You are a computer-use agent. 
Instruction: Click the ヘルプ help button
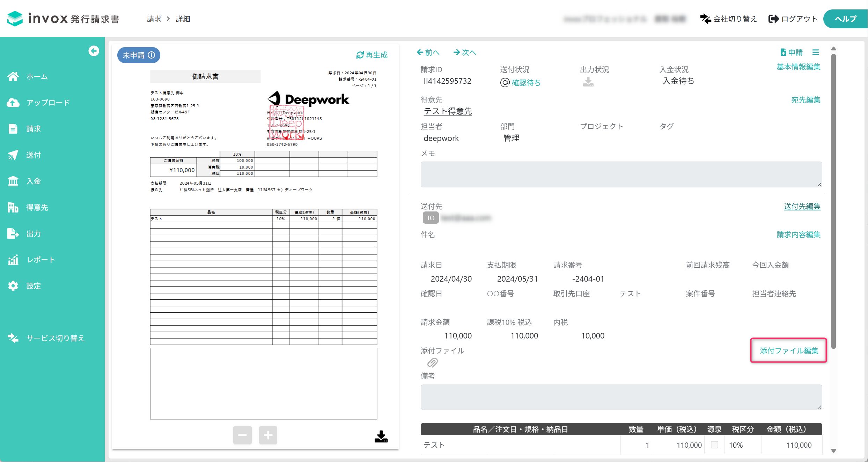click(x=845, y=19)
